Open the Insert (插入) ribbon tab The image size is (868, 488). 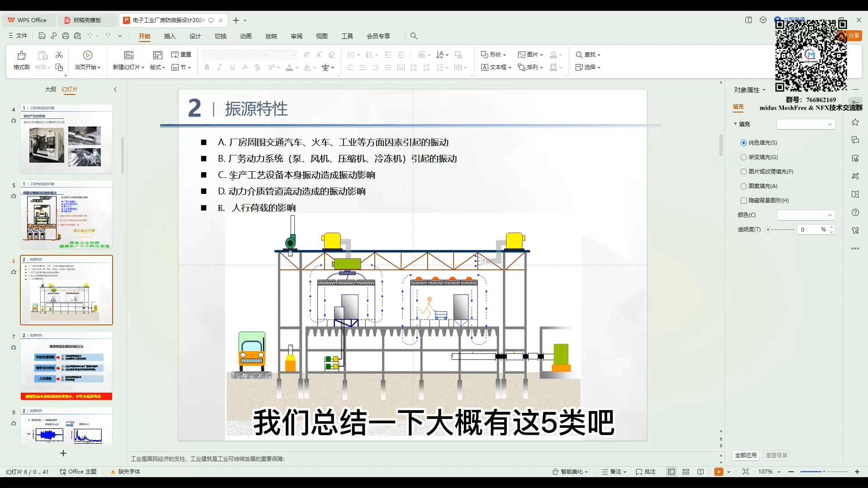point(170,36)
